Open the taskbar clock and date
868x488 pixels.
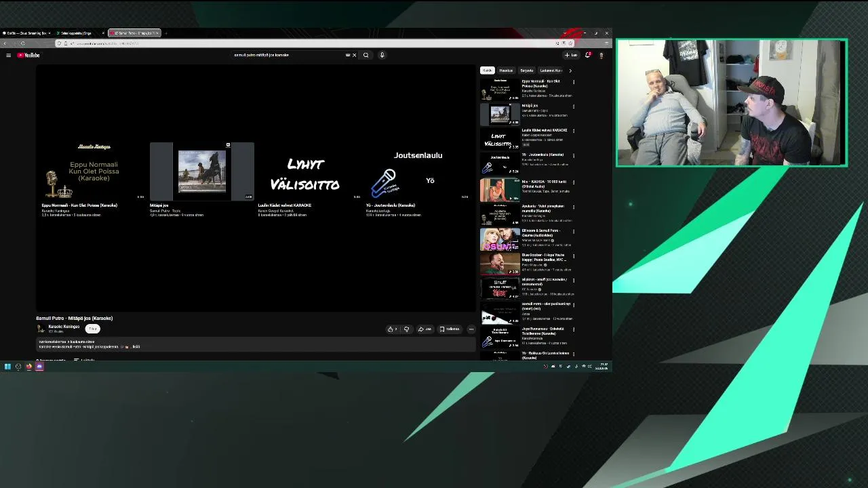[602, 367]
